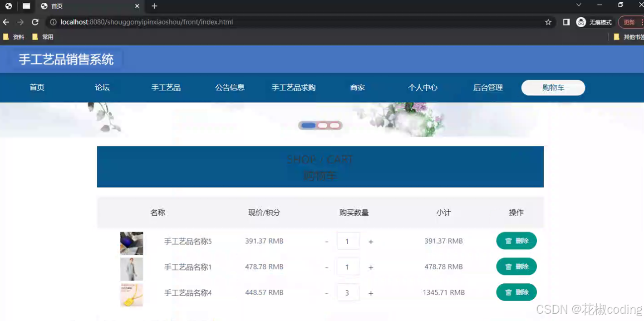The width and height of the screenshot is (644, 321).
Task: Open a new browser tab with plus icon
Action: pos(154,6)
